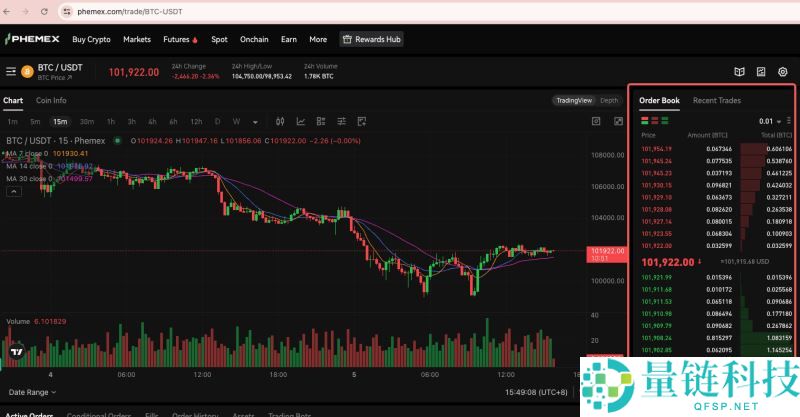
Task: Click the Phemex logo
Action: click(32, 39)
